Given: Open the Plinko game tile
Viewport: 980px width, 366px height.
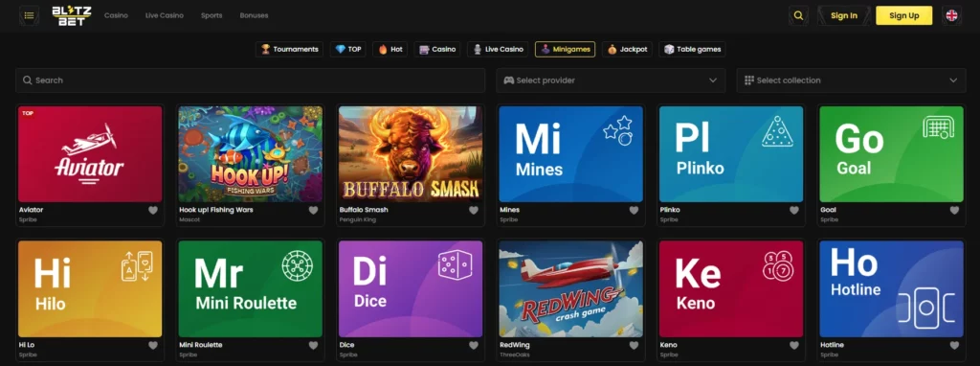Looking at the screenshot, I should (731, 154).
